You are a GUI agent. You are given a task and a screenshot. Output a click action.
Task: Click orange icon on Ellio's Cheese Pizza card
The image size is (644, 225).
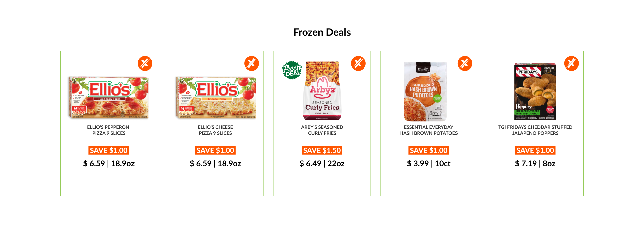click(x=252, y=63)
